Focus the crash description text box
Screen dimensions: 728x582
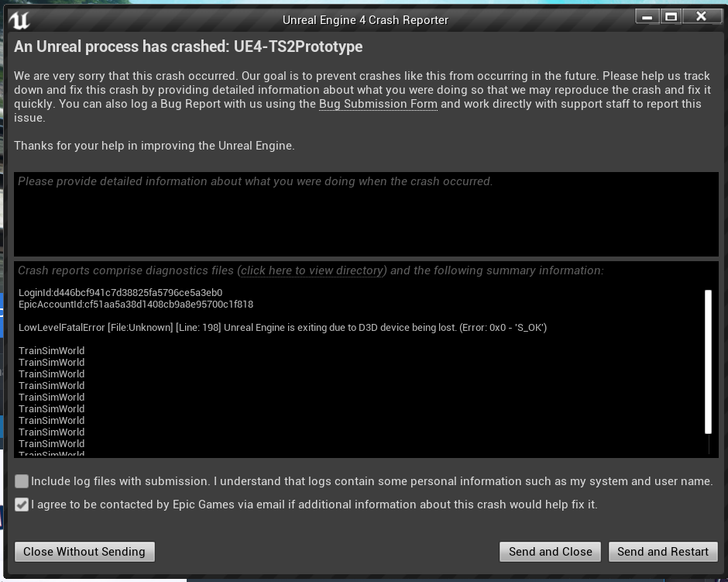(366, 214)
